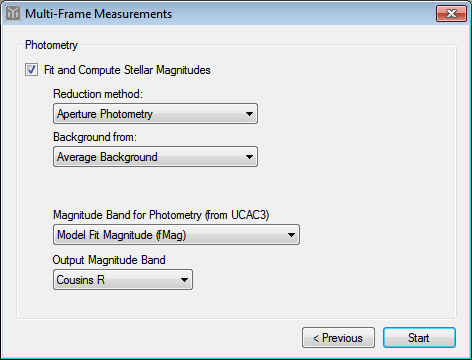The height and width of the screenshot is (360, 472).
Task: Click the 'Reduction method:' label
Action: (x=98, y=94)
